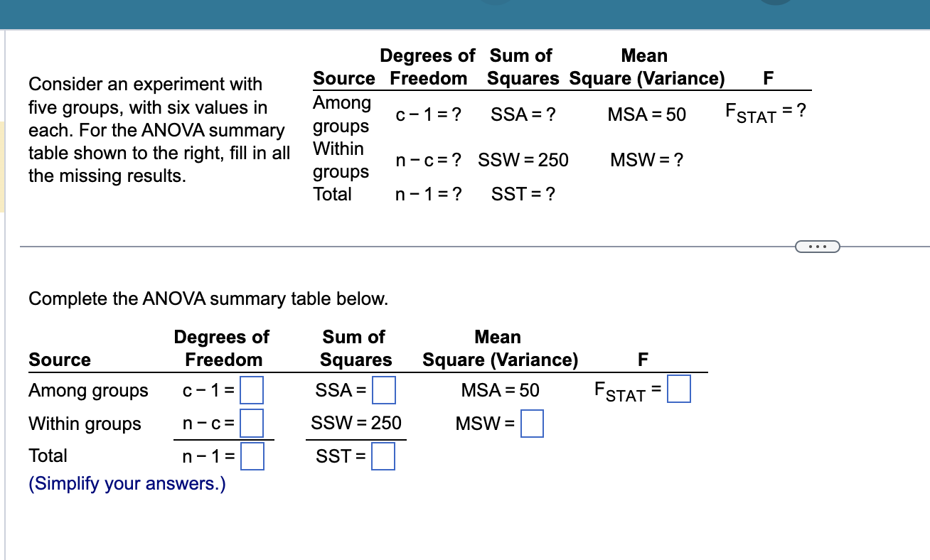Screen dimensions: 930x560
Task: Open the ellipsis more-options button
Action: click(x=818, y=246)
